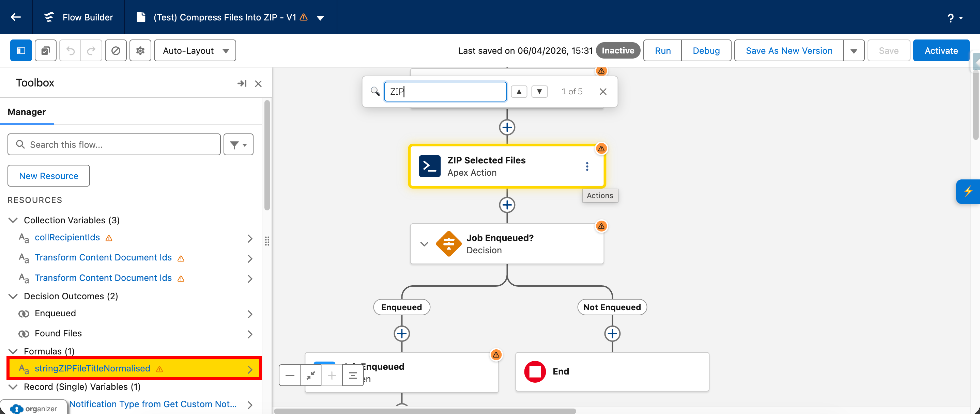Screen dimensions: 980x414
Task: Open the flow settings gear icon
Action: tap(140, 50)
